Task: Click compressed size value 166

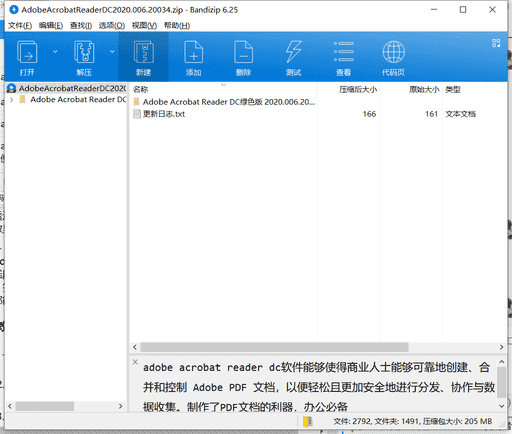Action: pyautogui.click(x=369, y=114)
